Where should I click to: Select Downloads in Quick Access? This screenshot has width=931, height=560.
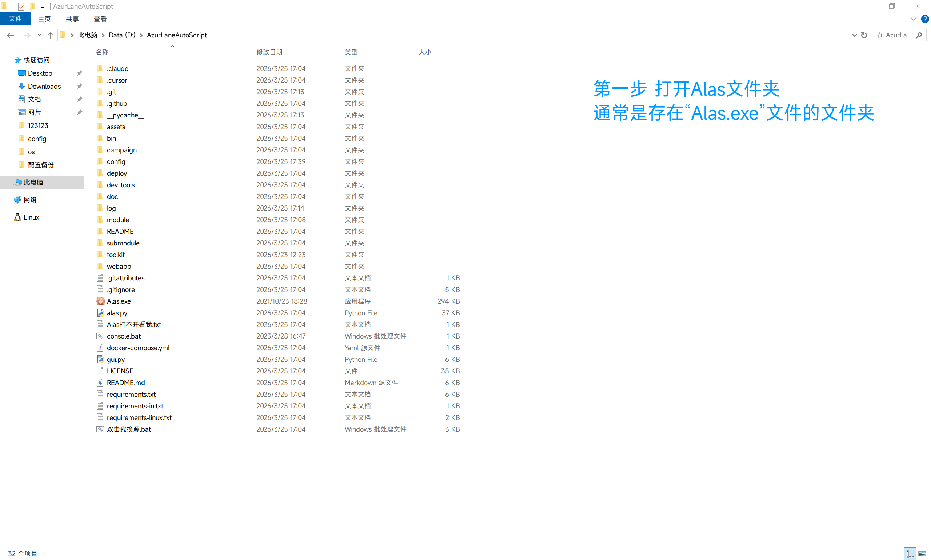[x=44, y=86]
